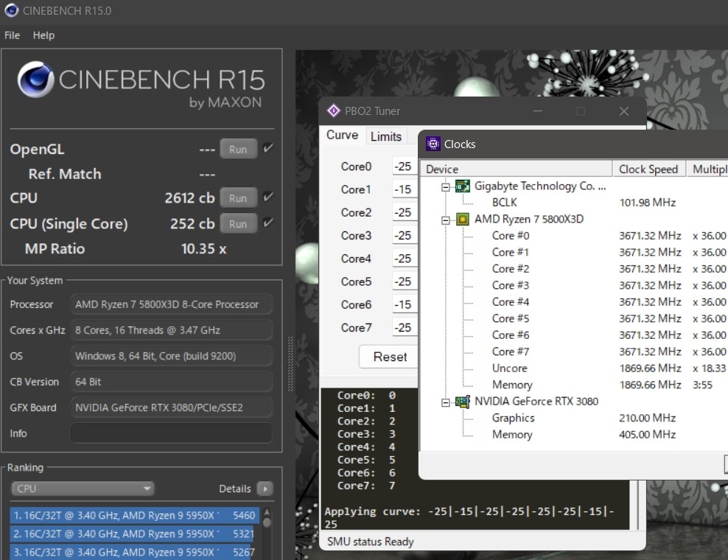
Task: Click the NVIDIA GeForce RTX 3080 card icon
Action: click(x=463, y=402)
